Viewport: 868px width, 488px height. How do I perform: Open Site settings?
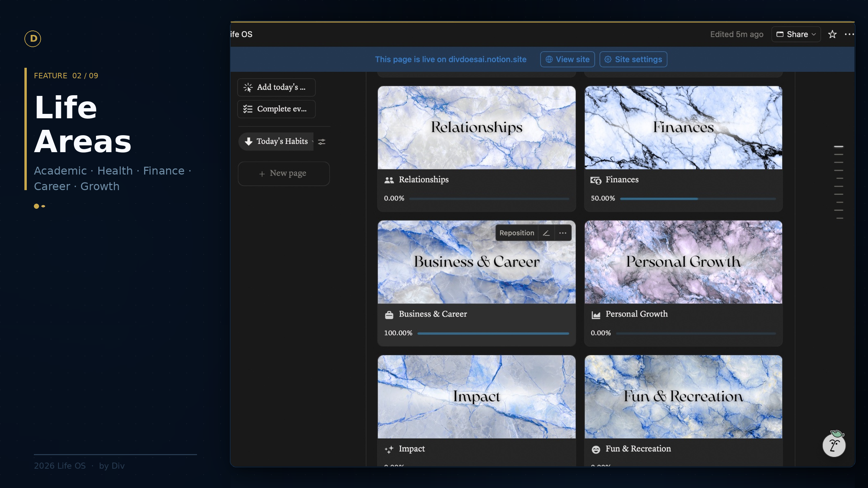(x=633, y=59)
